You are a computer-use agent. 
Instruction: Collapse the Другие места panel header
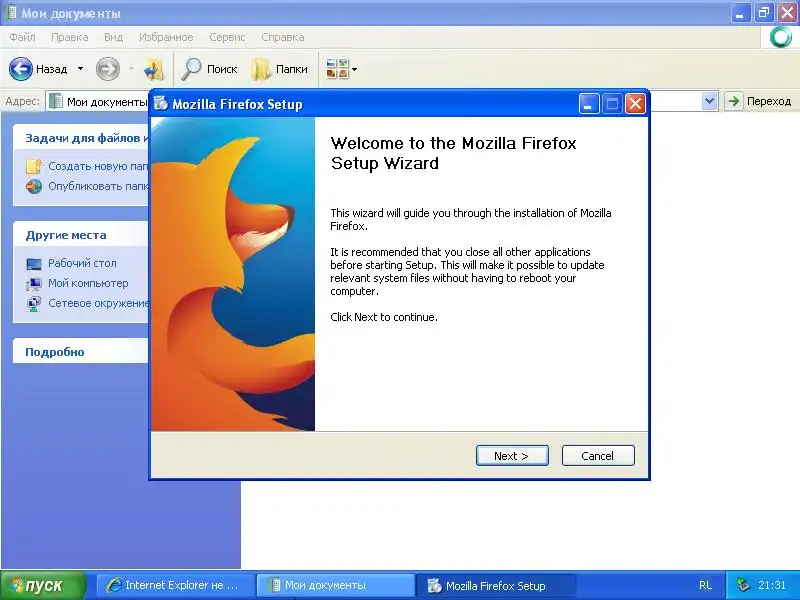[x=81, y=235]
